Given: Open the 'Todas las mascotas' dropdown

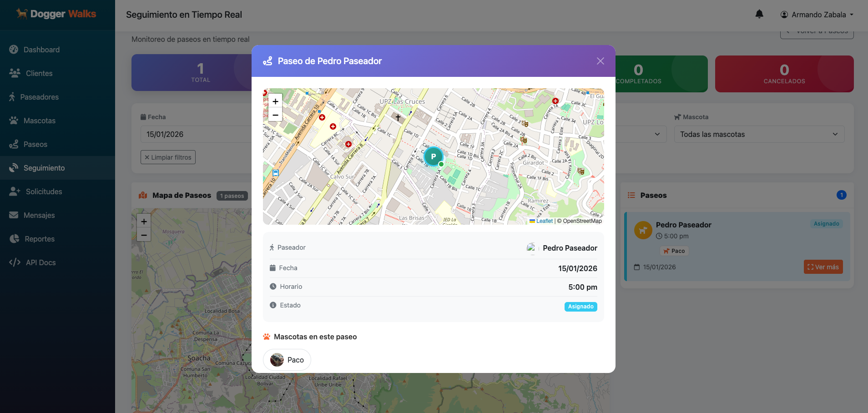Looking at the screenshot, I should [x=758, y=134].
